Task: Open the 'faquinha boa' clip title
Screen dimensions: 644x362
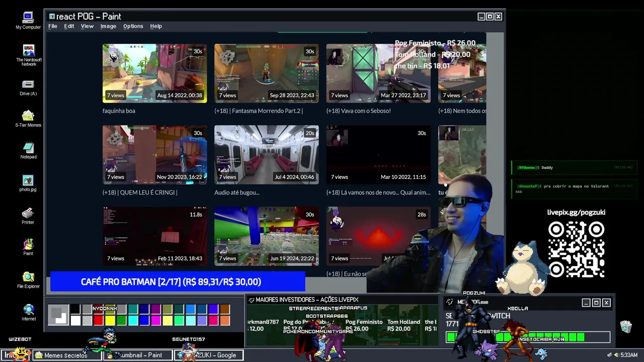Action: [x=119, y=111]
